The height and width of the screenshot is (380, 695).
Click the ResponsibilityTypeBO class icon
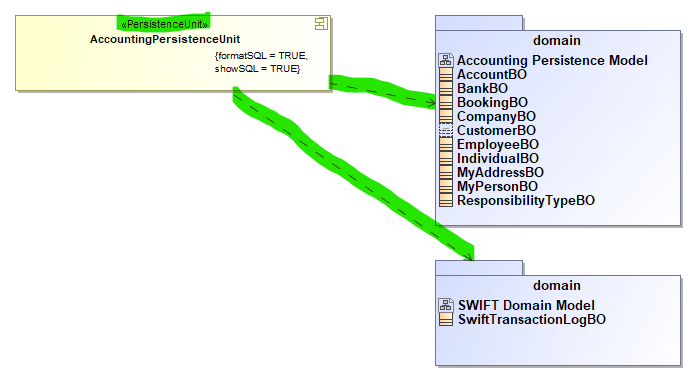(446, 200)
